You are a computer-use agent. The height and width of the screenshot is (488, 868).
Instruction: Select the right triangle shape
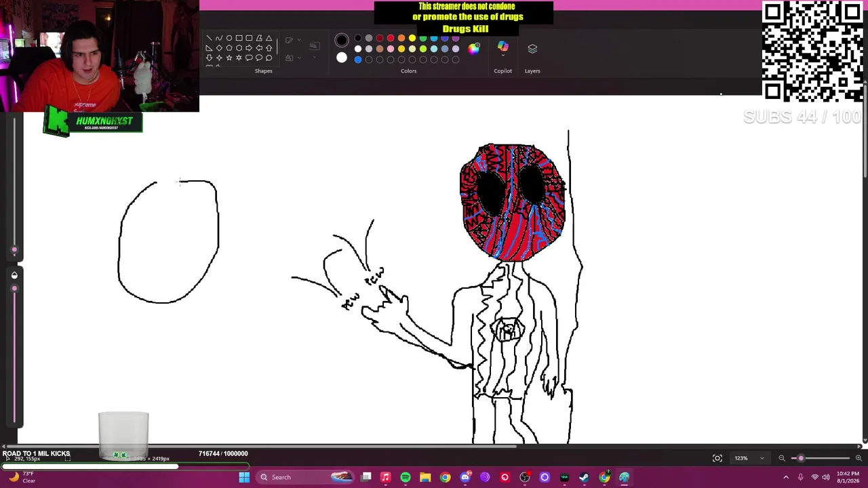pos(209,48)
